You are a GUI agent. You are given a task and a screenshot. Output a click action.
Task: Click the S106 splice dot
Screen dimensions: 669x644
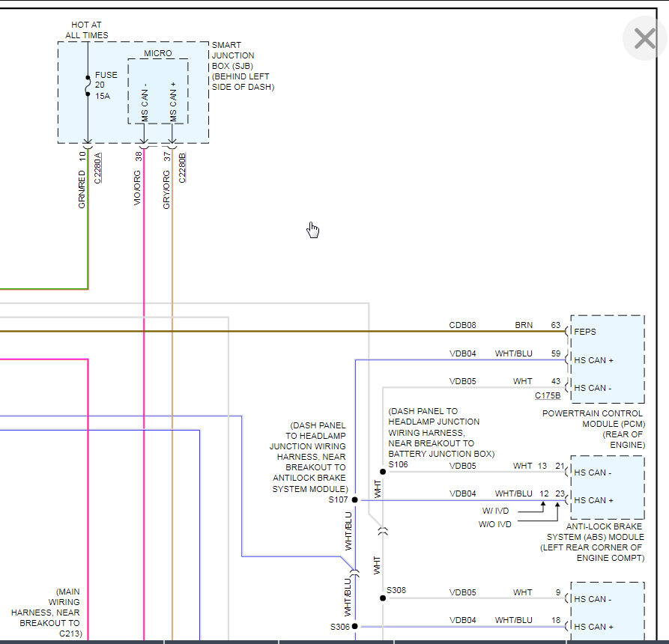[383, 472]
